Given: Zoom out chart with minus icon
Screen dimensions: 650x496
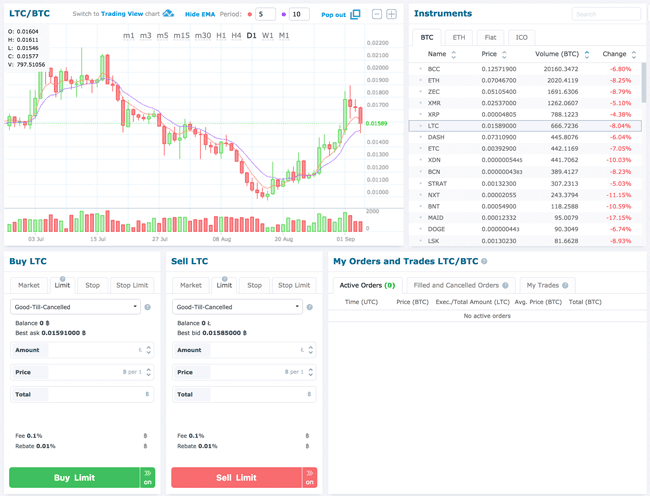Looking at the screenshot, I should click(x=377, y=14).
